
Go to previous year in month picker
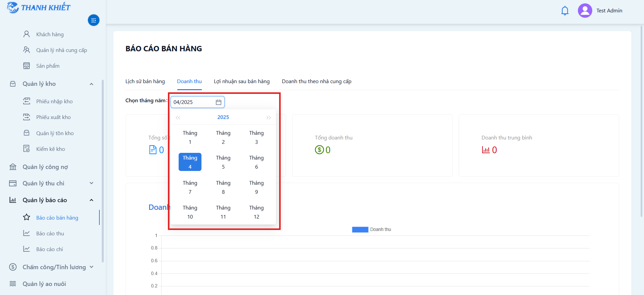coord(178,117)
